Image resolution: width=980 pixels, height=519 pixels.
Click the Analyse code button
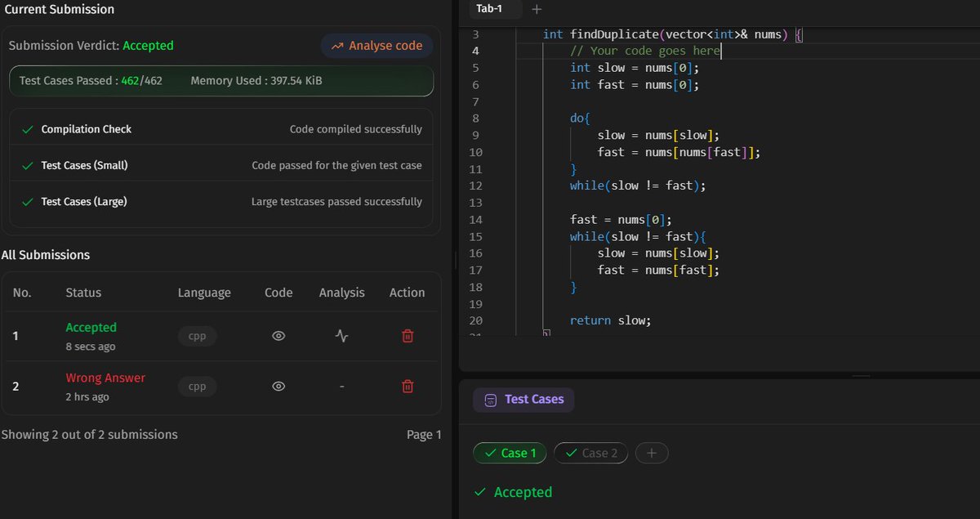[376, 46]
